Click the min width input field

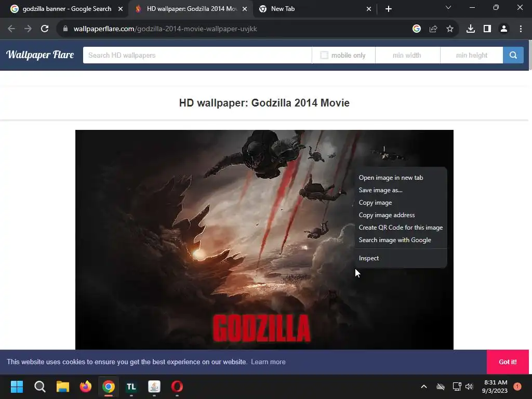pos(407,55)
